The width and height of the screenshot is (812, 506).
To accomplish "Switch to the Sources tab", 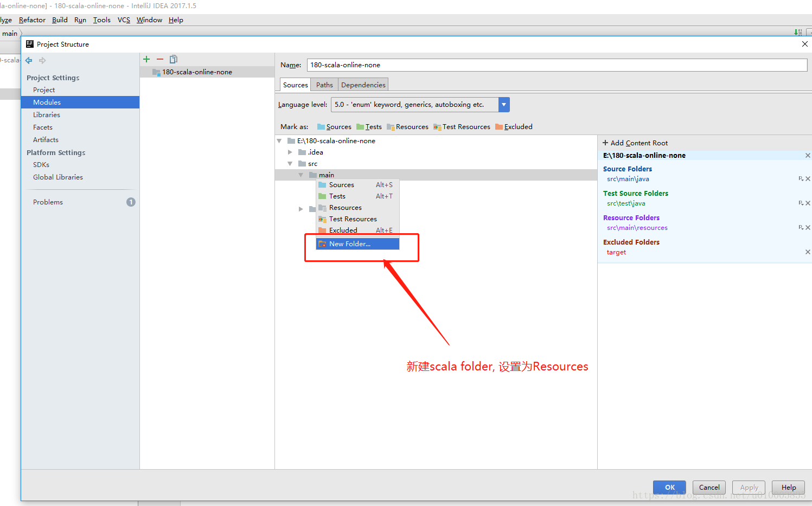I will point(295,85).
